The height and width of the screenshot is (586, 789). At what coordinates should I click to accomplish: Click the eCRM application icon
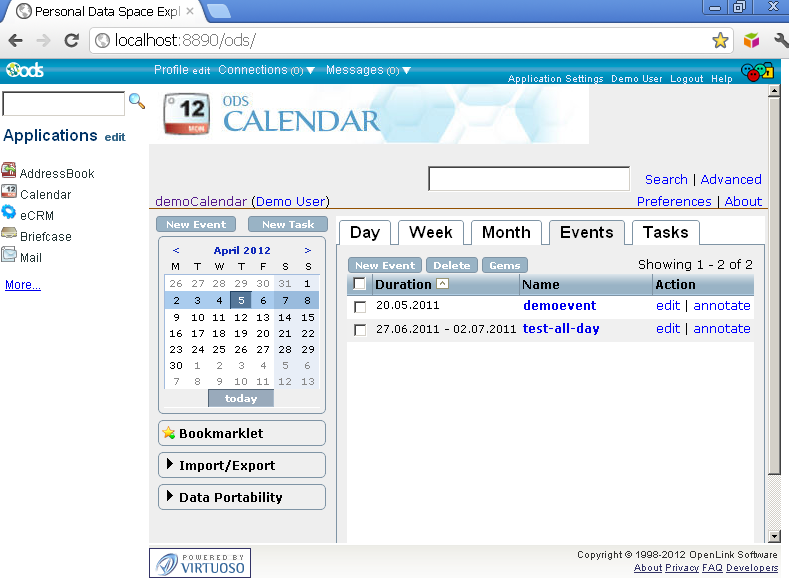9,214
